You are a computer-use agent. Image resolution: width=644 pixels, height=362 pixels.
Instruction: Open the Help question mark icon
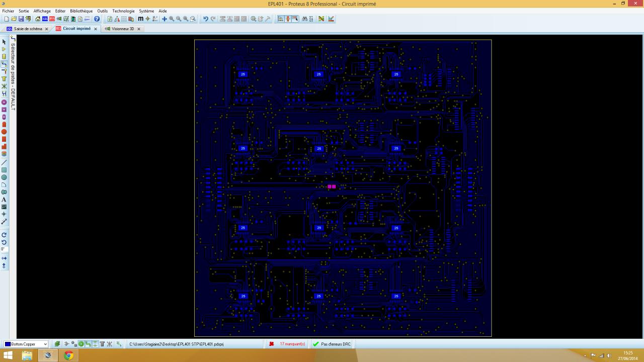pos(97,19)
